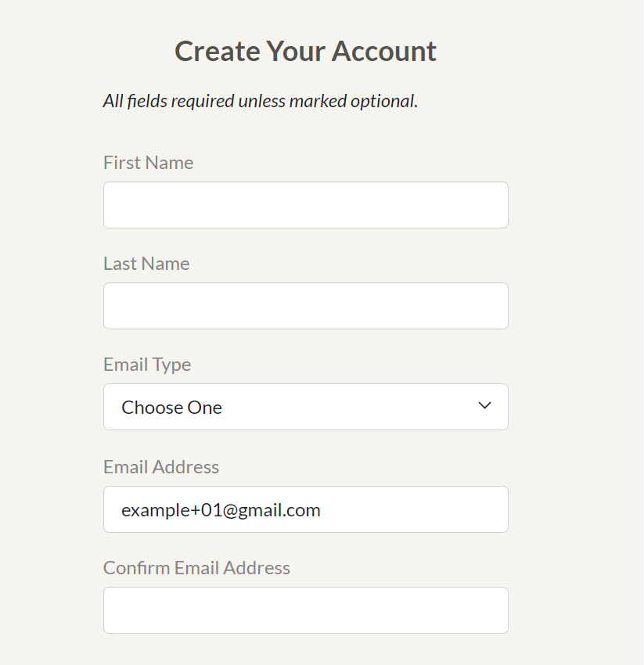Click the example+01@gmail.com text

pos(221,510)
